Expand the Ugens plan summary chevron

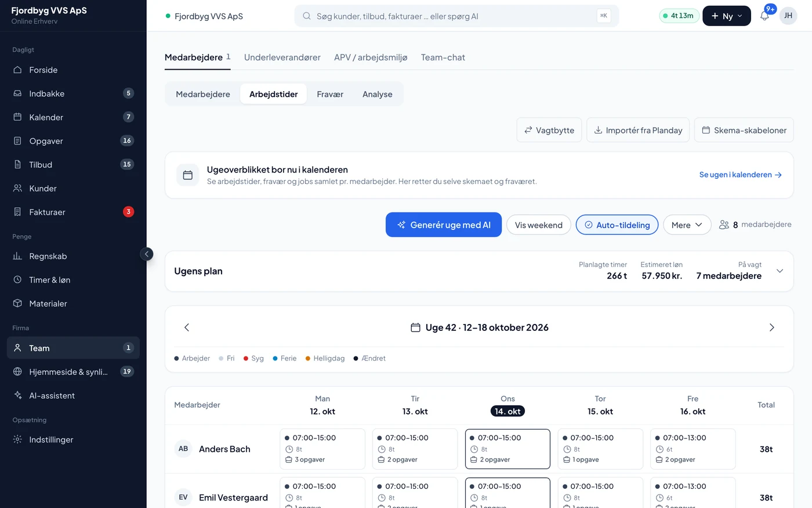[780, 271]
